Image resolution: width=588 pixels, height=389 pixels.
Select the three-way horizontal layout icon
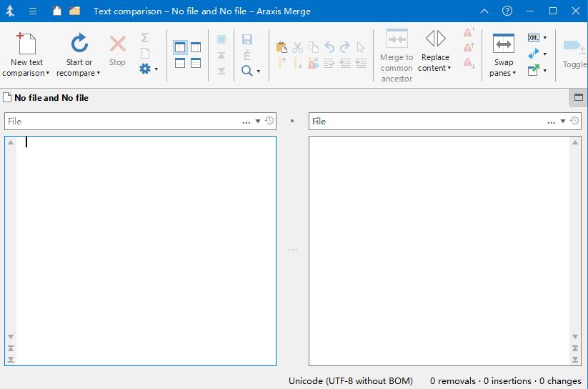click(196, 63)
